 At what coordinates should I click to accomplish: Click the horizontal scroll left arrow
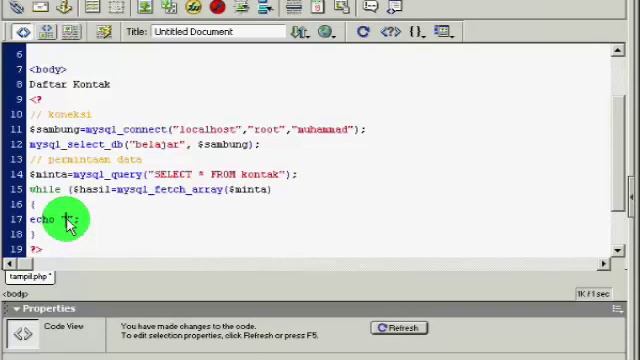point(10,264)
